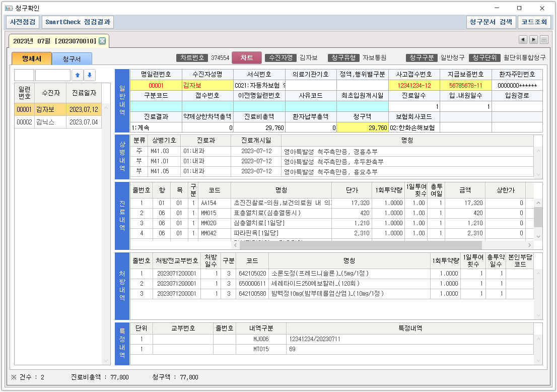Click the down arrow record navigation icon
Viewport: 557px width, 392px height.
tap(89, 76)
